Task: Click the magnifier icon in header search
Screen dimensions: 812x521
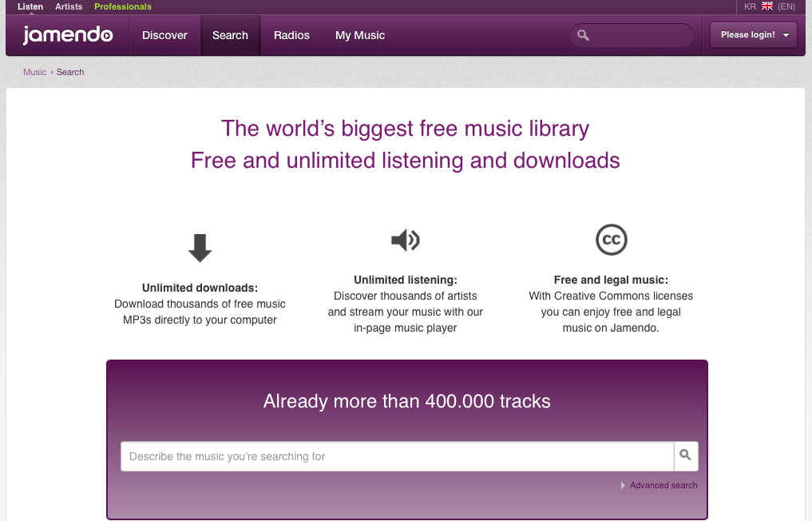Action: [x=583, y=35]
